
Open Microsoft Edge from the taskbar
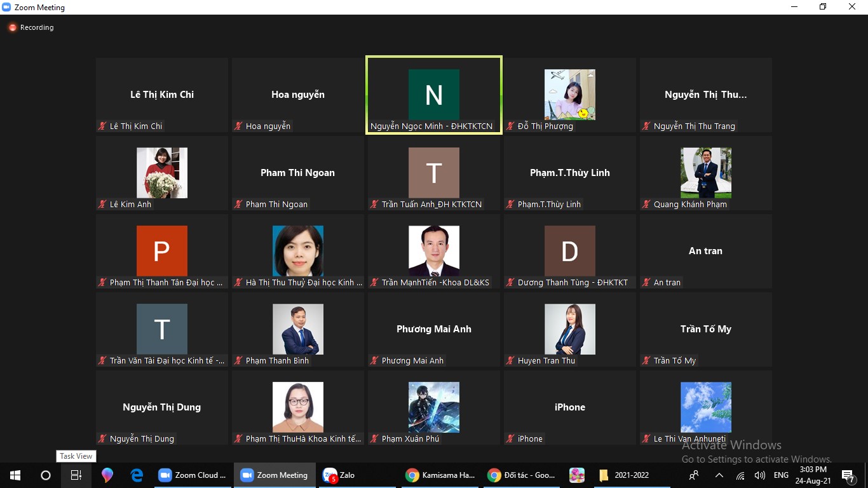coord(137,475)
